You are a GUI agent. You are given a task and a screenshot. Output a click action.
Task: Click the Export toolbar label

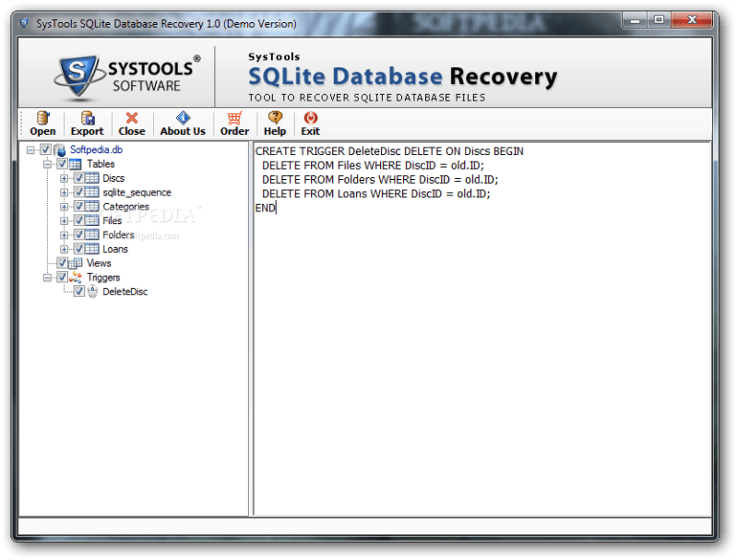(87, 131)
